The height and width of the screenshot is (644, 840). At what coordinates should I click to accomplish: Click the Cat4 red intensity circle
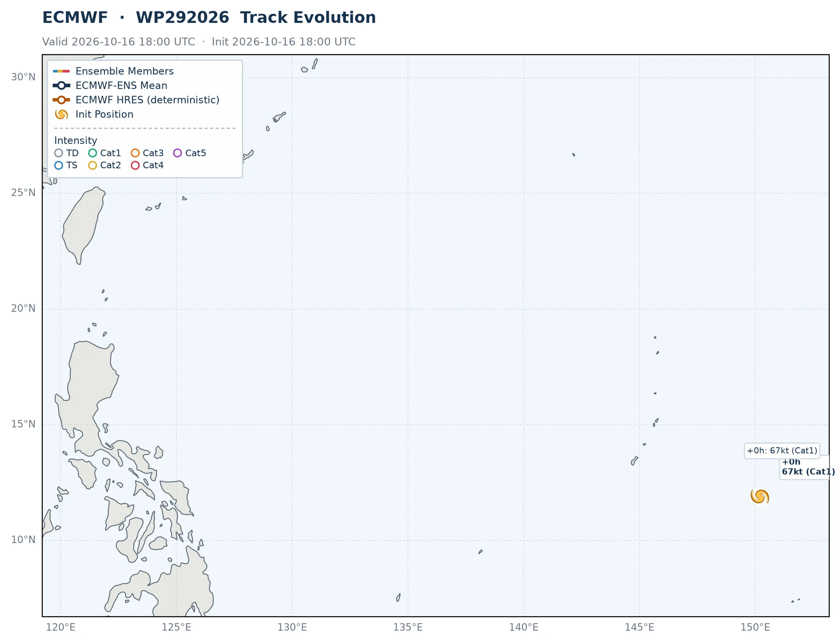(x=135, y=166)
